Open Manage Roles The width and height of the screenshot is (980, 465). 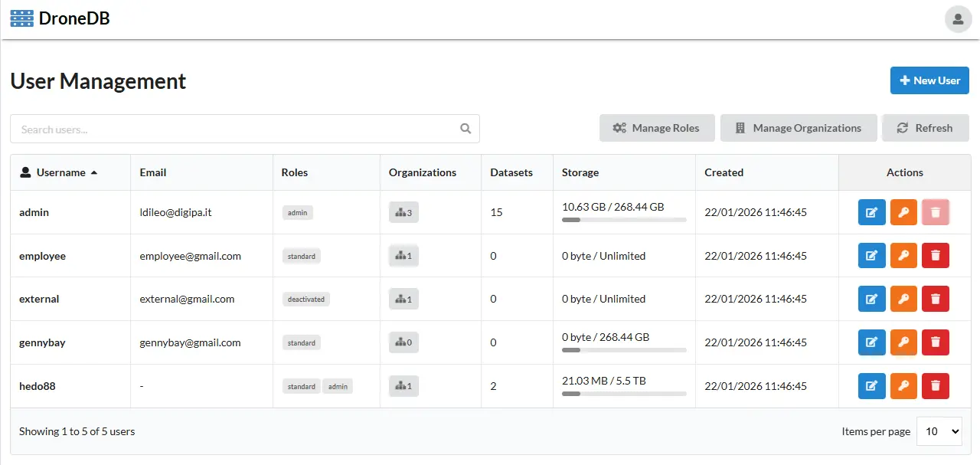click(x=657, y=128)
